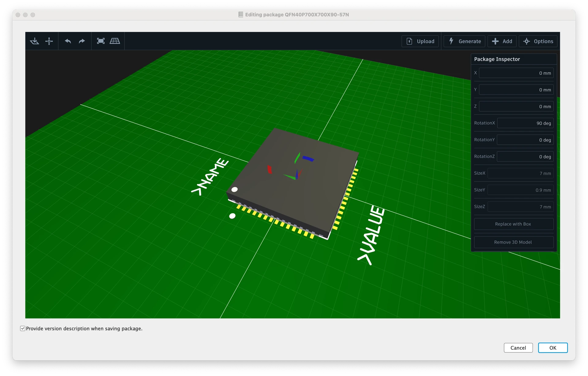Confirm the package edit with OK

(x=552, y=348)
